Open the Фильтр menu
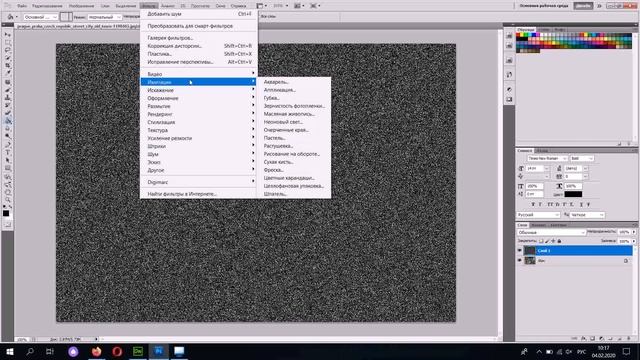 point(149,6)
